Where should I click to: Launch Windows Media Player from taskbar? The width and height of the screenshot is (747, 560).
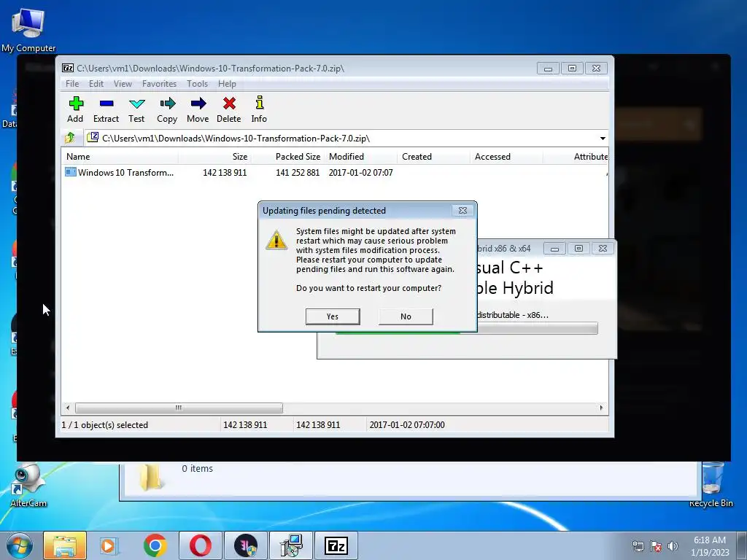[x=109, y=545]
